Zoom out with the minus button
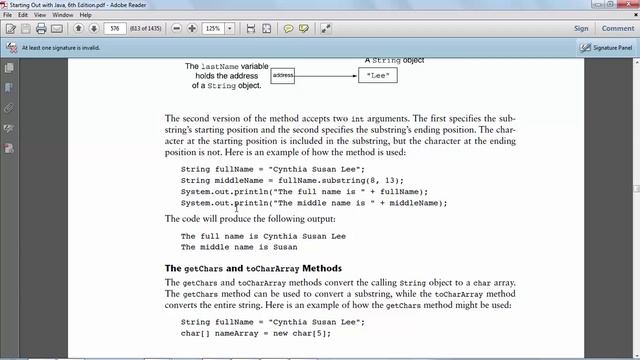The image size is (640, 360). tap(176, 29)
